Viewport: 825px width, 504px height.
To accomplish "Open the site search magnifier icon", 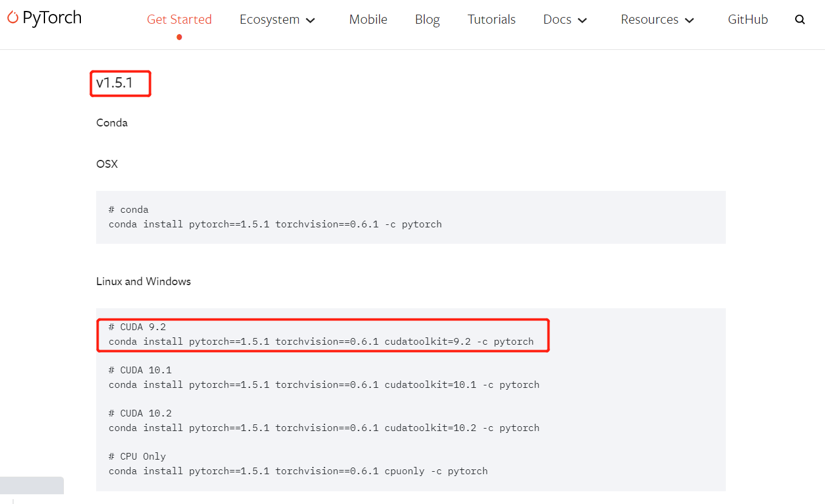I will pos(800,19).
